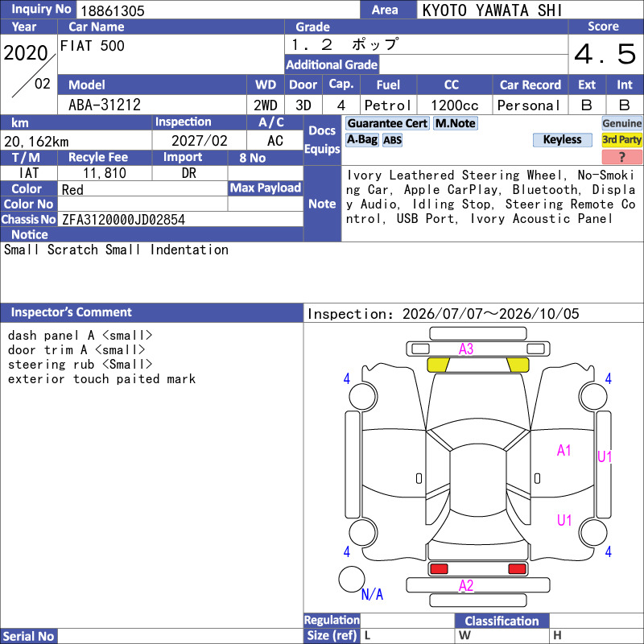Click the 1200cc engine value
The image size is (644, 644).
(x=455, y=105)
